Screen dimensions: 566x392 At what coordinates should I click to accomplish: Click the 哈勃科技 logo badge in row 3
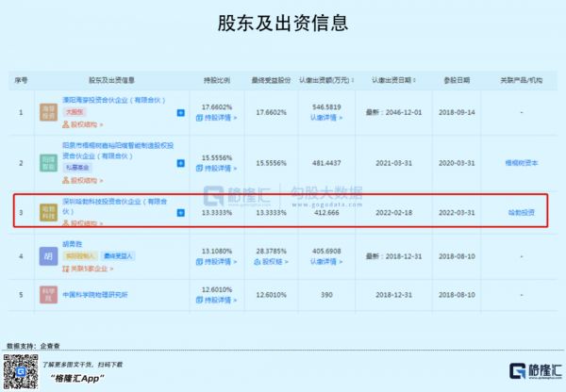pos(47,213)
